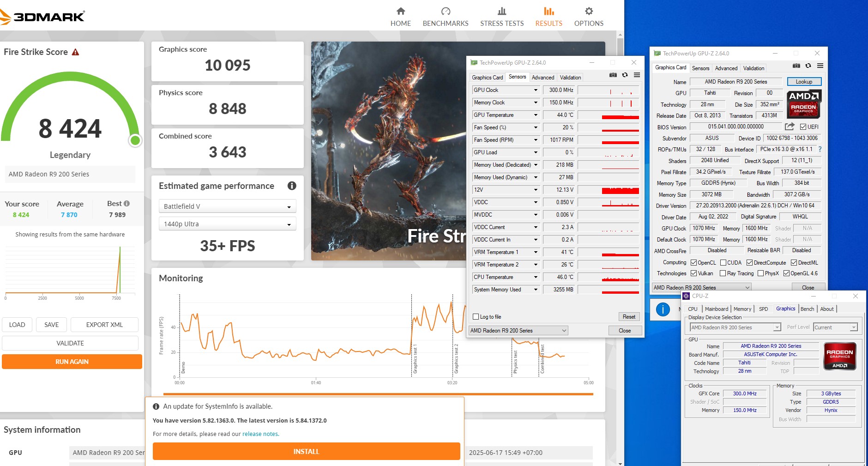Click the Home icon in 3DMark navigation
868x466 pixels.
point(400,12)
